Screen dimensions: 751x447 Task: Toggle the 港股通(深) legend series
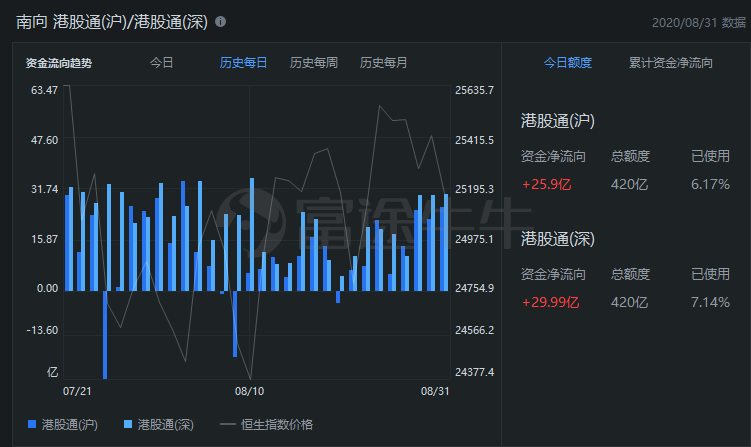click(159, 424)
